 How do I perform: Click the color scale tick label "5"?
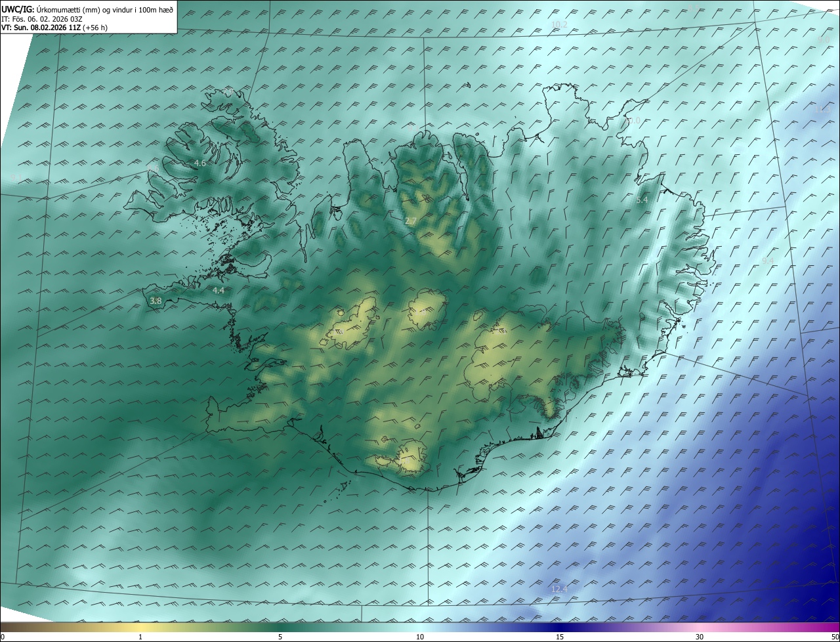[x=280, y=637]
